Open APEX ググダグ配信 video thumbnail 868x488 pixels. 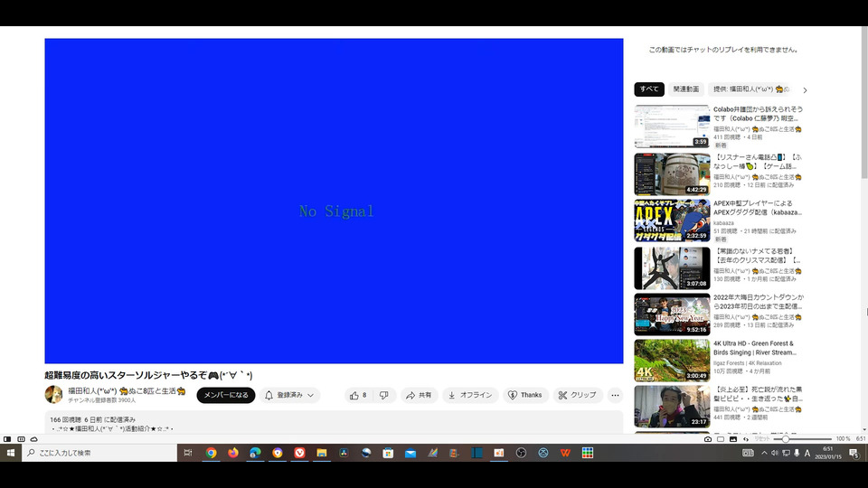(x=672, y=221)
